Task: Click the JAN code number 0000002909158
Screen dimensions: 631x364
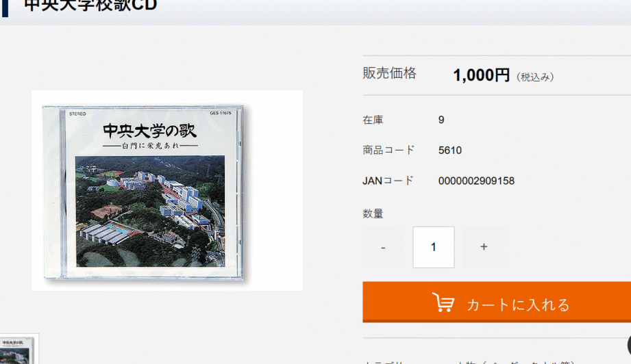Action: (476, 181)
